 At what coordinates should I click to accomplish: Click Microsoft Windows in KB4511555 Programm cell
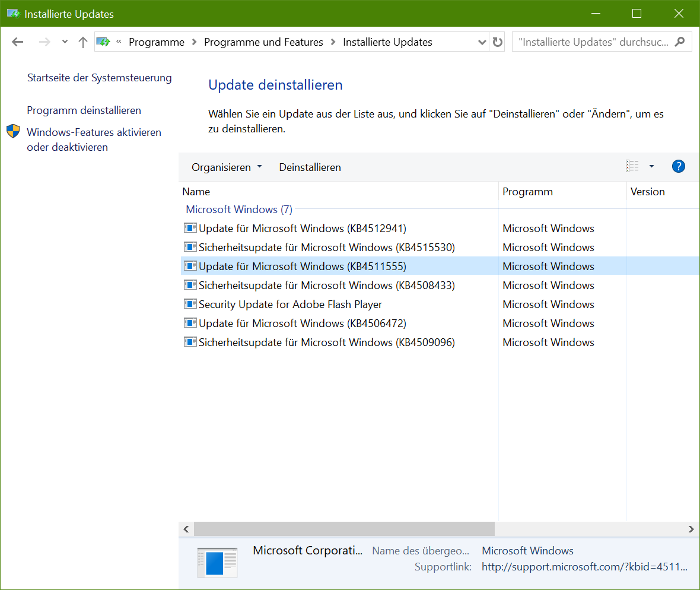(548, 266)
